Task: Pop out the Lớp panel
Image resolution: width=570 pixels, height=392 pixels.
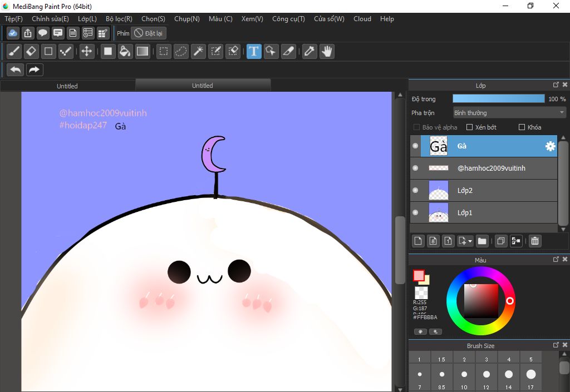Action: (556, 85)
